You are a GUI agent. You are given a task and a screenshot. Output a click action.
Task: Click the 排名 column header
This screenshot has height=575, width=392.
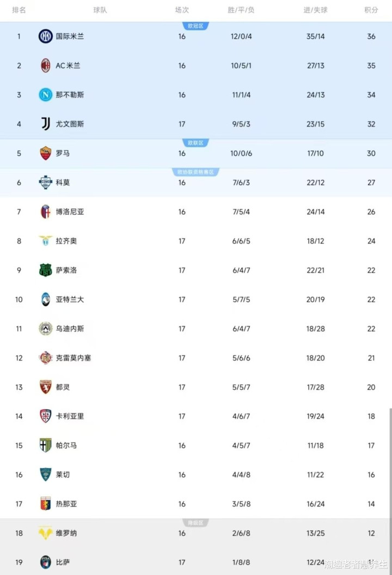coord(19,10)
